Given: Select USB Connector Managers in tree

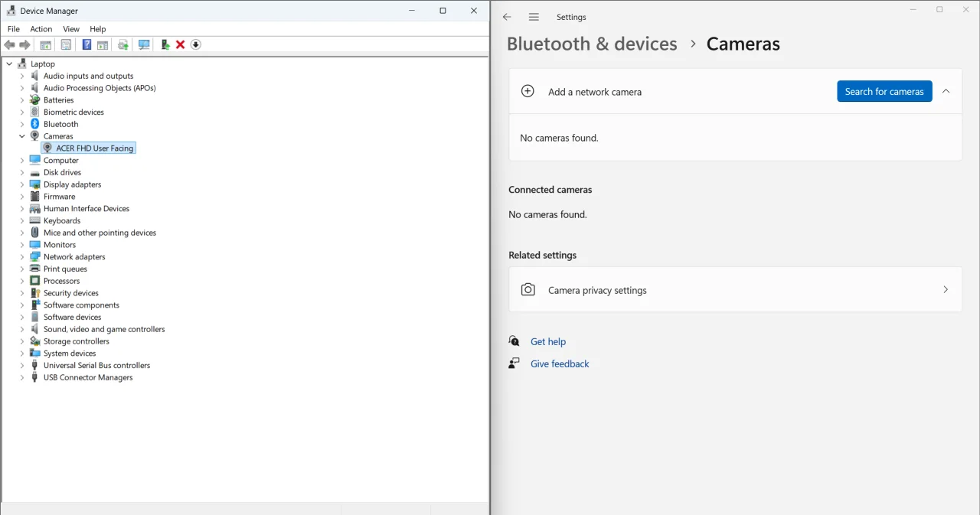Looking at the screenshot, I should pos(88,377).
